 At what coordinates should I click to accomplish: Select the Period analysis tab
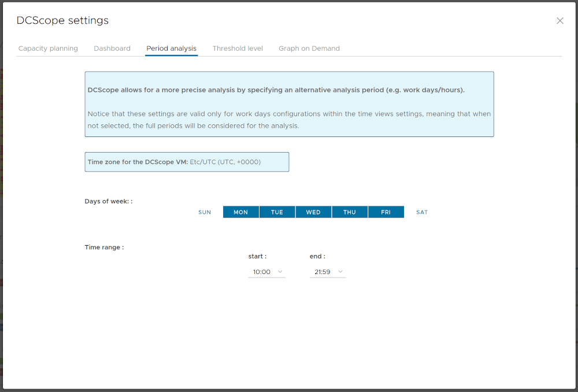172,49
